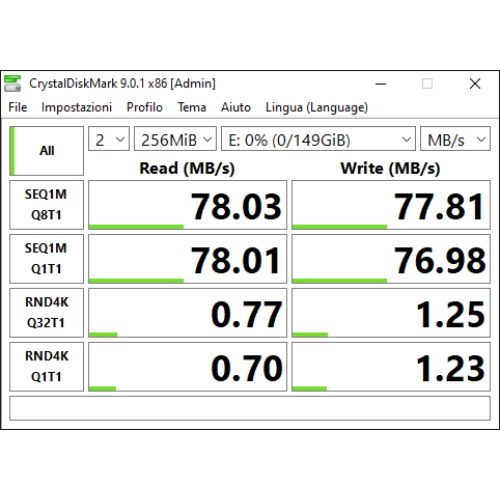The height and width of the screenshot is (500, 500).
Task: Open the Tema menu
Action: [192, 107]
